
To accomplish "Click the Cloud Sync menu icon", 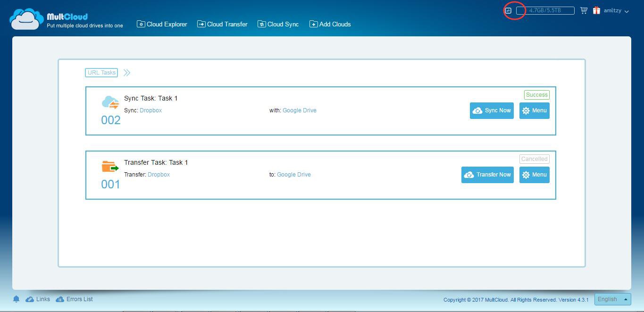I will (x=262, y=24).
